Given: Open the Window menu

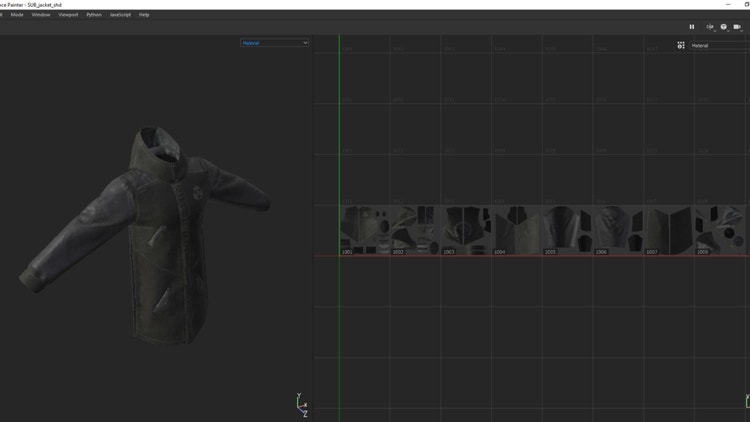Looking at the screenshot, I should click(x=41, y=15).
